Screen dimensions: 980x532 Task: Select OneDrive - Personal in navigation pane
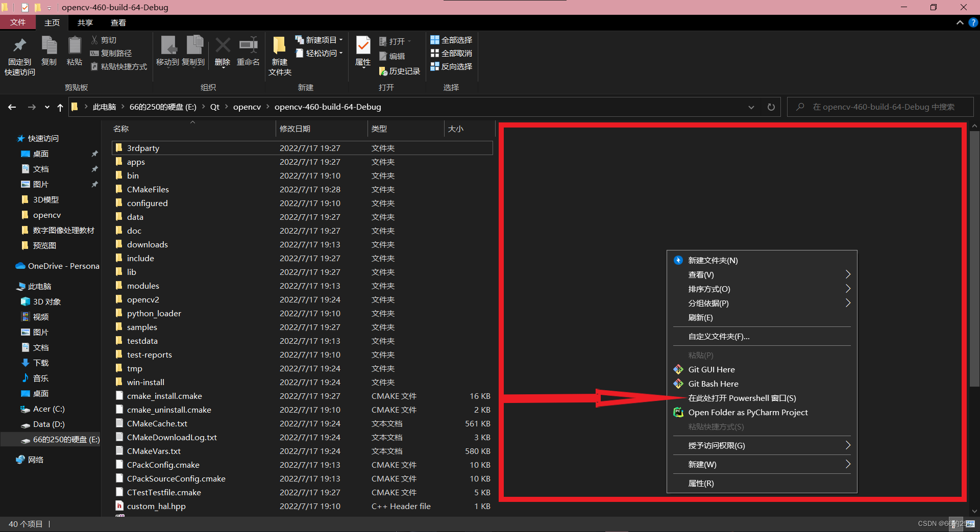click(x=58, y=266)
